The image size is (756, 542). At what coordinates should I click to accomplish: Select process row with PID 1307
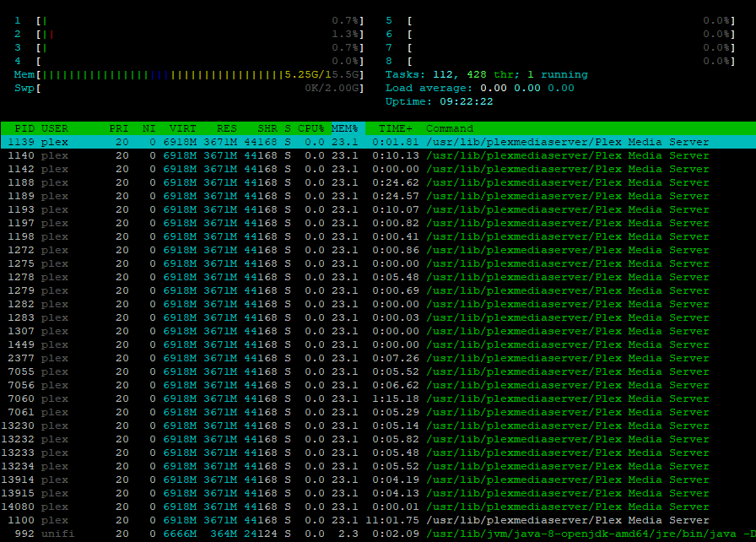click(x=378, y=331)
